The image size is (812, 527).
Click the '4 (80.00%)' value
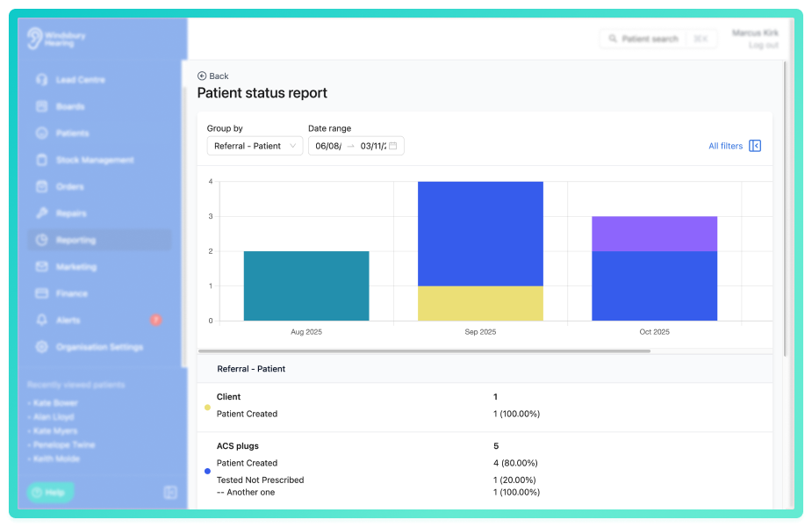tap(515, 463)
